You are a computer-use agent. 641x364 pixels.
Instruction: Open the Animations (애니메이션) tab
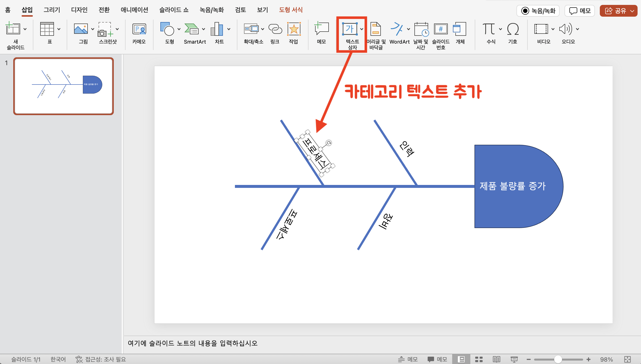pos(134,10)
